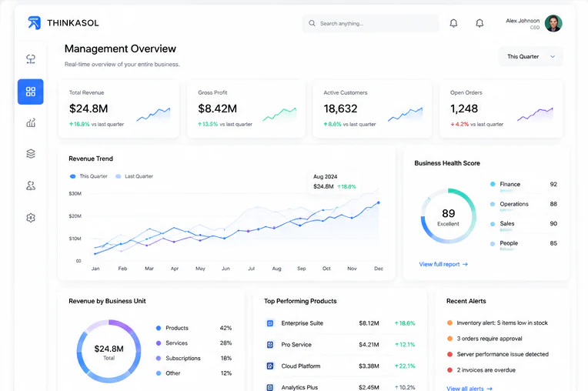Select the Other legend color dot

(x=159, y=373)
